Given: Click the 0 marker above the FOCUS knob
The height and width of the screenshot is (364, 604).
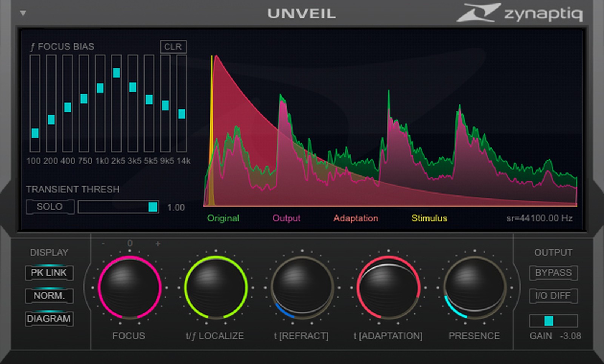Looking at the screenshot, I should click(130, 243).
